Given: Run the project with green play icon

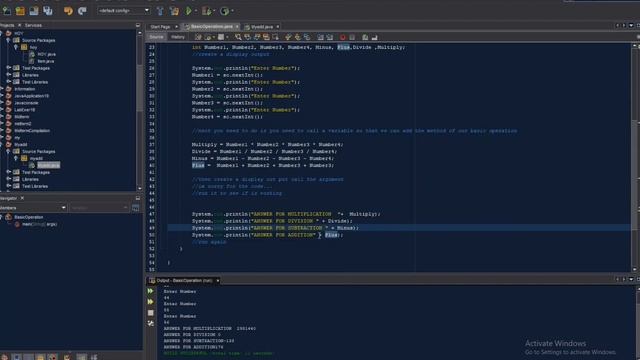Looking at the screenshot, I should (x=188, y=11).
